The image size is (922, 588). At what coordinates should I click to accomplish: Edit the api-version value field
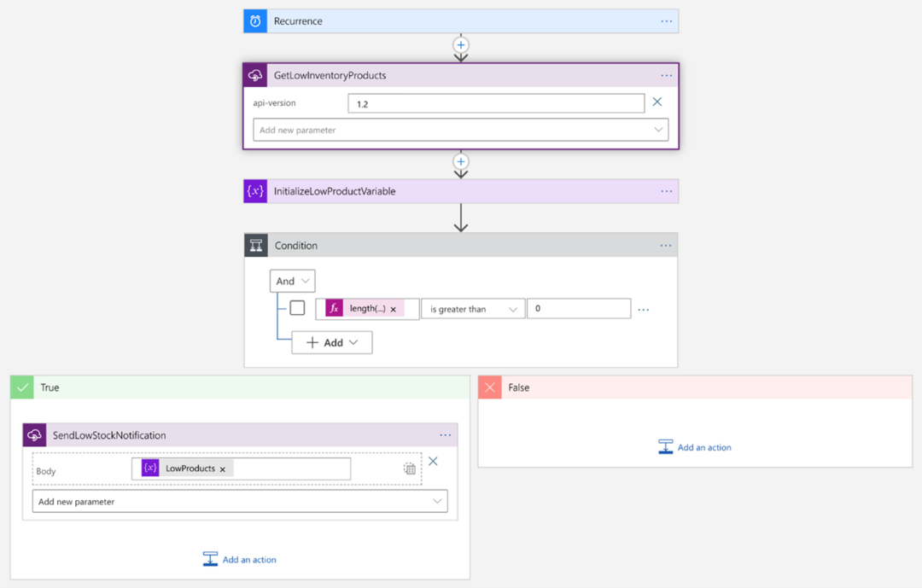tap(496, 103)
